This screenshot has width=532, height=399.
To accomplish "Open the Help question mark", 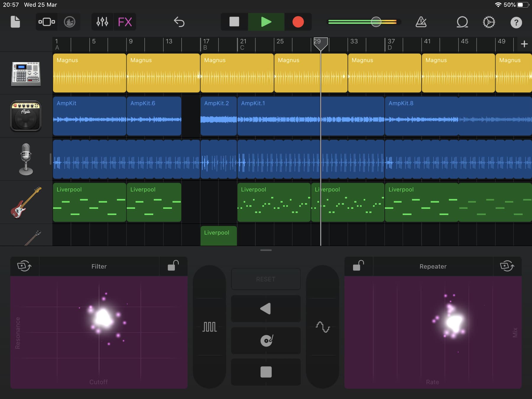I will coord(516,22).
